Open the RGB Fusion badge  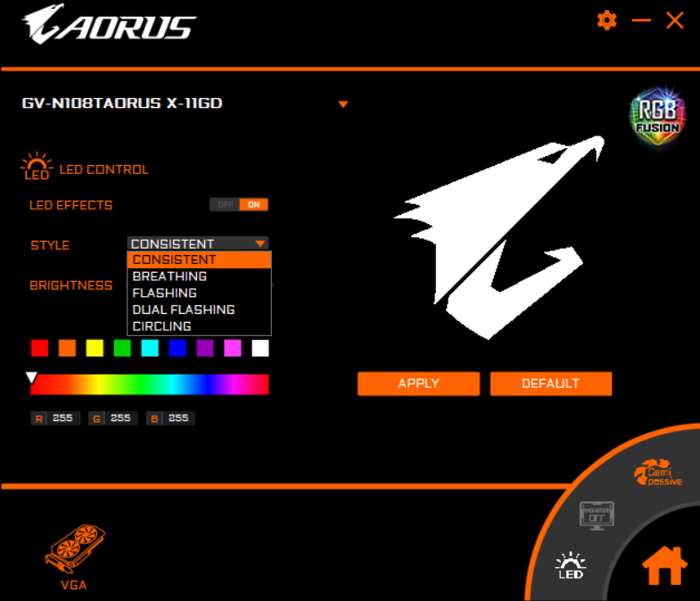point(657,117)
